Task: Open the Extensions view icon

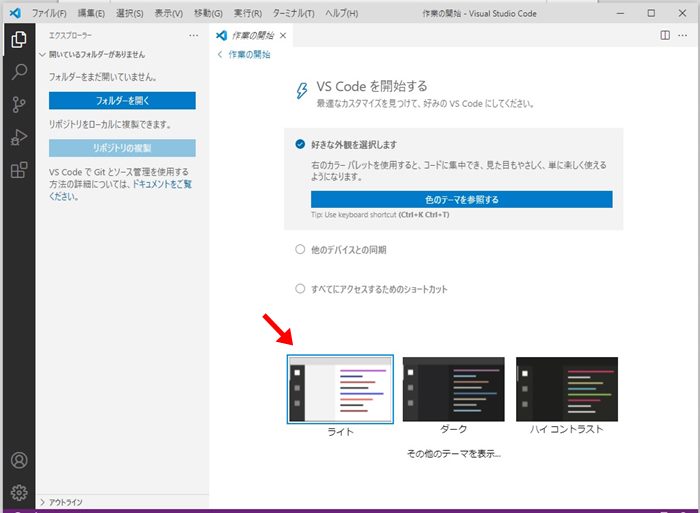Action: (19, 170)
